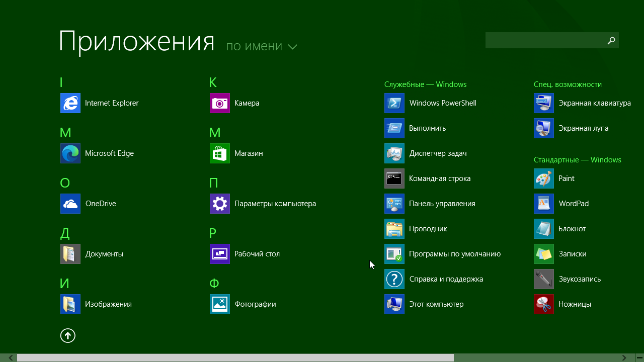Viewport: 644px width, 362px height.
Task: Click the 'Панель управления' label text
Action: pos(442,204)
